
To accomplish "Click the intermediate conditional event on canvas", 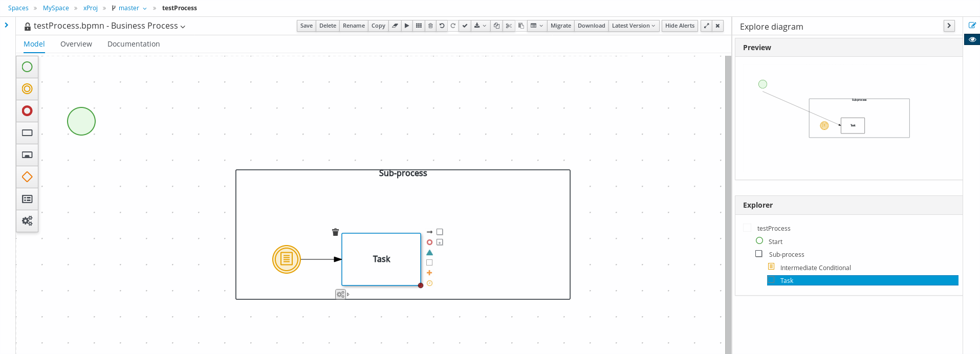I will point(287,259).
